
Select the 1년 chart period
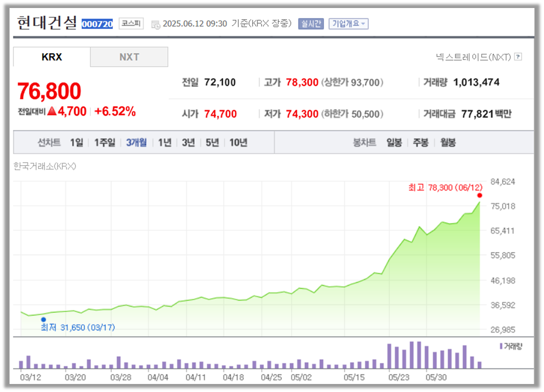click(165, 142)
